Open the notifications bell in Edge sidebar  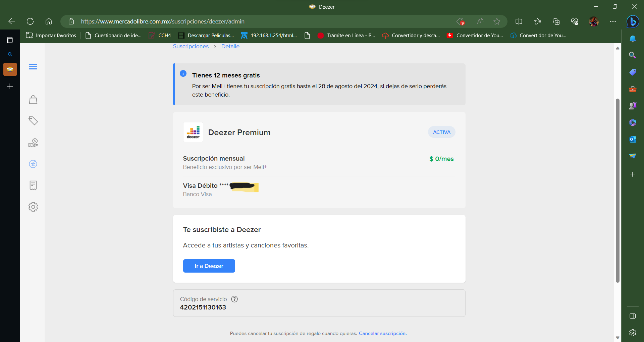pos(633,39)
